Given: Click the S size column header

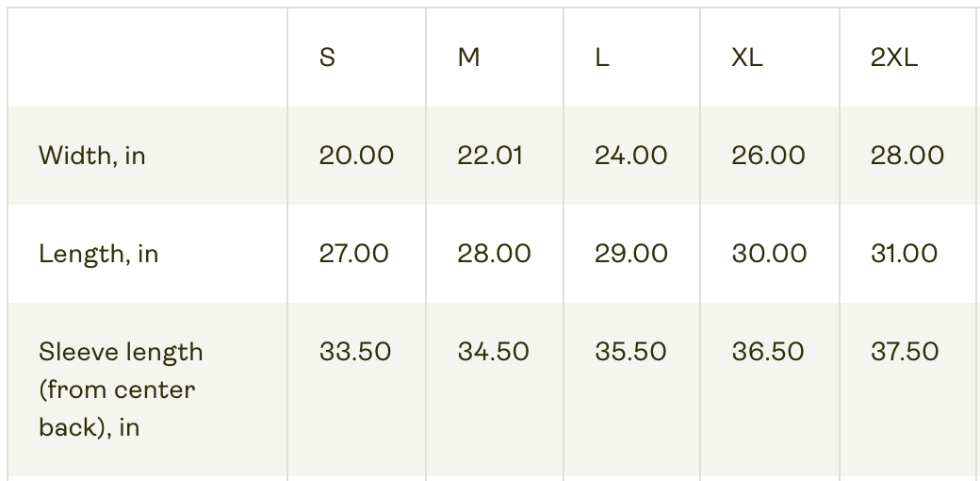Looking at the screenshot, I should click(x=327, y=58).
